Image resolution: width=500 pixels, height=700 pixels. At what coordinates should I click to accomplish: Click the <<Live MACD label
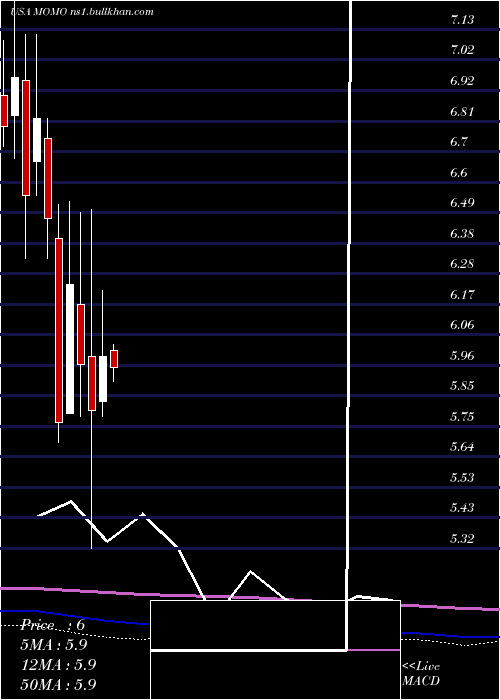421,674
